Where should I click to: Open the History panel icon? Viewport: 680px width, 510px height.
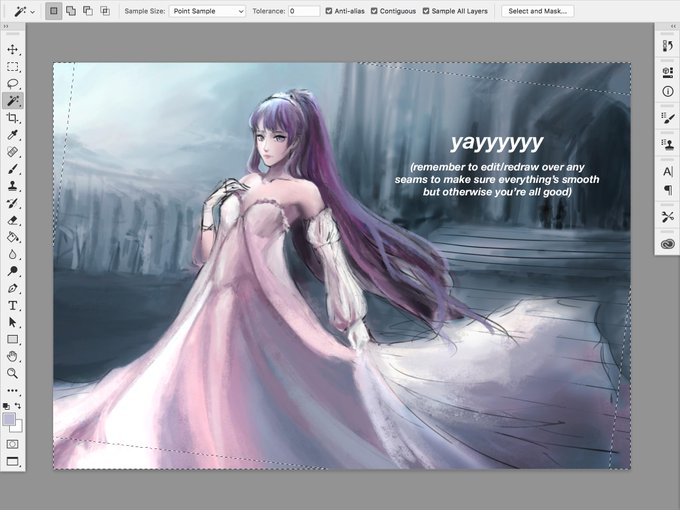[668, 45]
